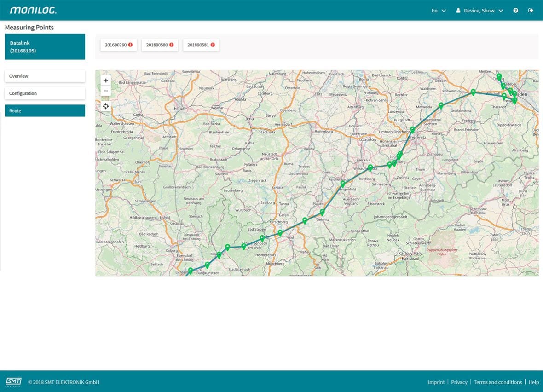Select the Overview menu item
Viewport: 543px width, 392px height.
pos(45,76)
